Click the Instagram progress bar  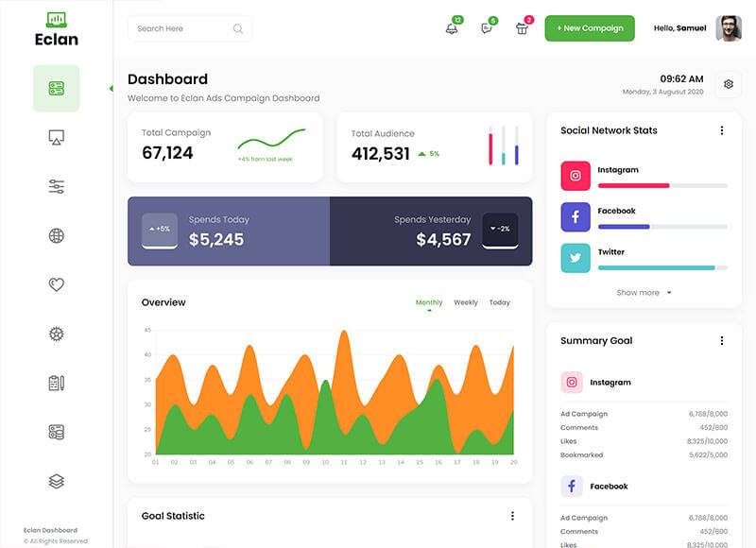point(662,186)
